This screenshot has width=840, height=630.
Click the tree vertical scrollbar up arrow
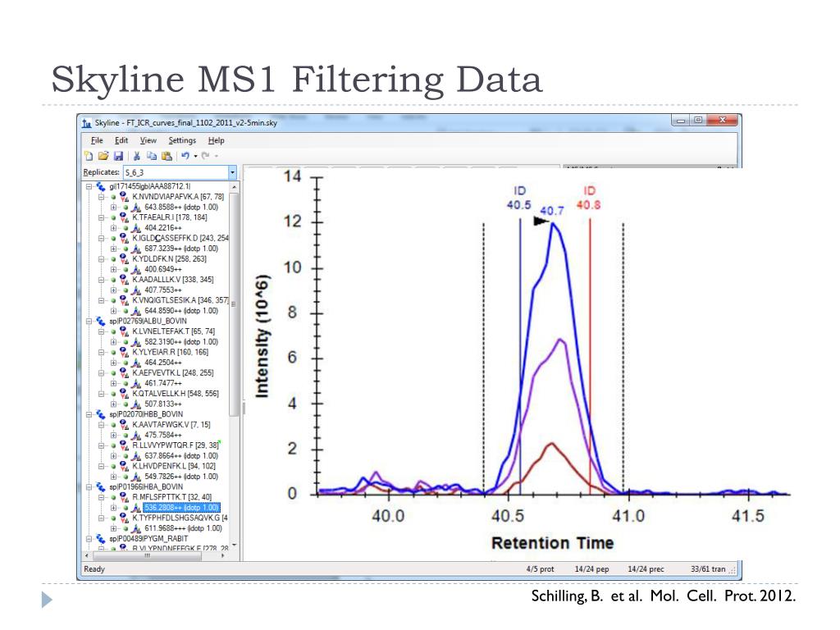point(234,187)
